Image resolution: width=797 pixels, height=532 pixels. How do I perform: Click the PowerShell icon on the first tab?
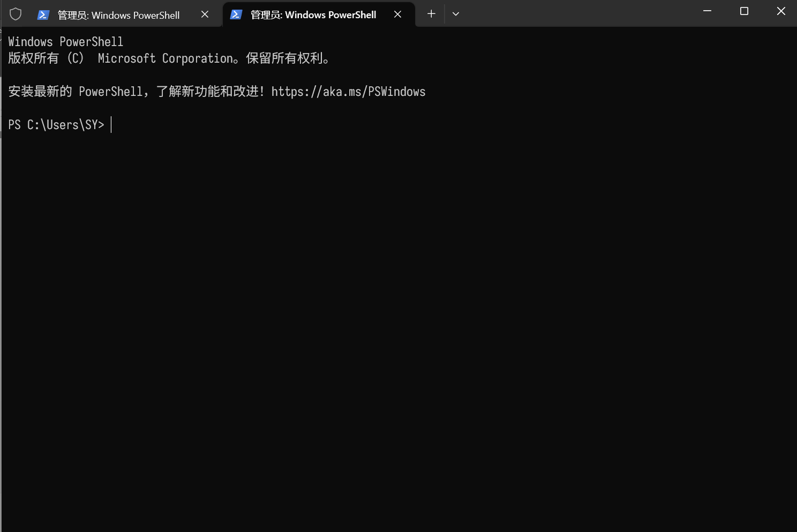(x=43, y=14)
